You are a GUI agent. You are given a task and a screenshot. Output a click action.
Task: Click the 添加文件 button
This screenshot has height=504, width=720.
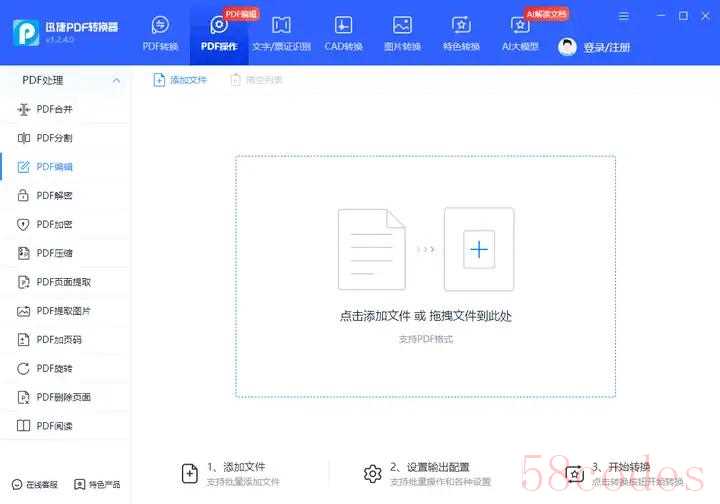pos(180,80)
